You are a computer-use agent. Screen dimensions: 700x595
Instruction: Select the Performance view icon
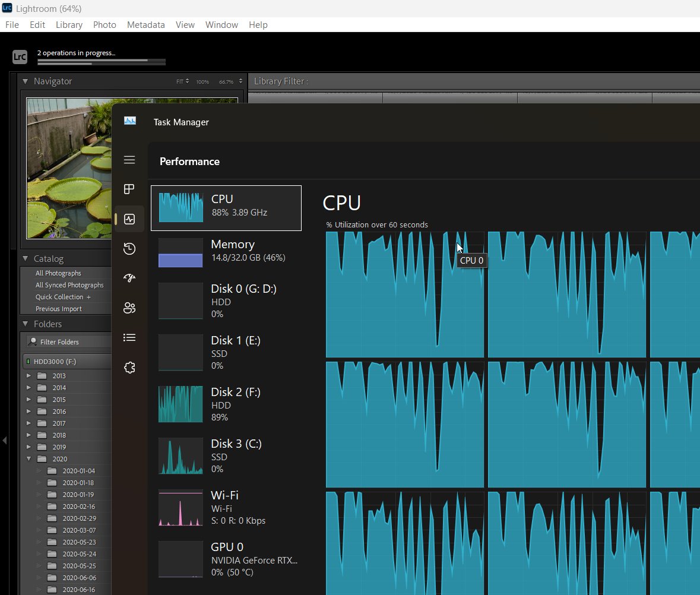click(x=129, y=219)
